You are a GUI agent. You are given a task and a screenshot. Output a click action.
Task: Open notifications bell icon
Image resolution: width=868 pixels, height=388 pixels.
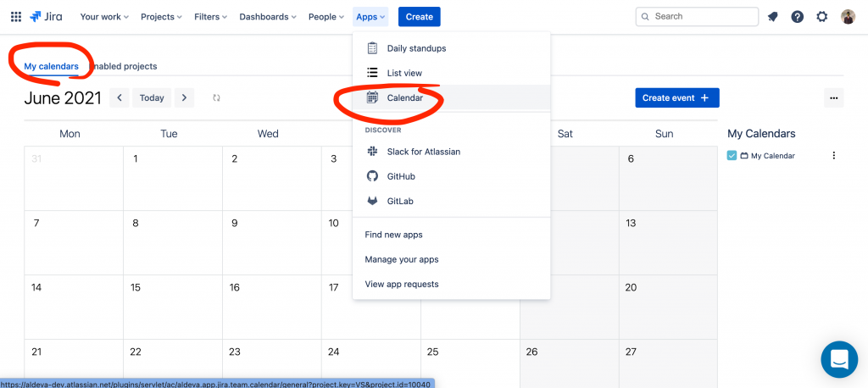point(772,17)
